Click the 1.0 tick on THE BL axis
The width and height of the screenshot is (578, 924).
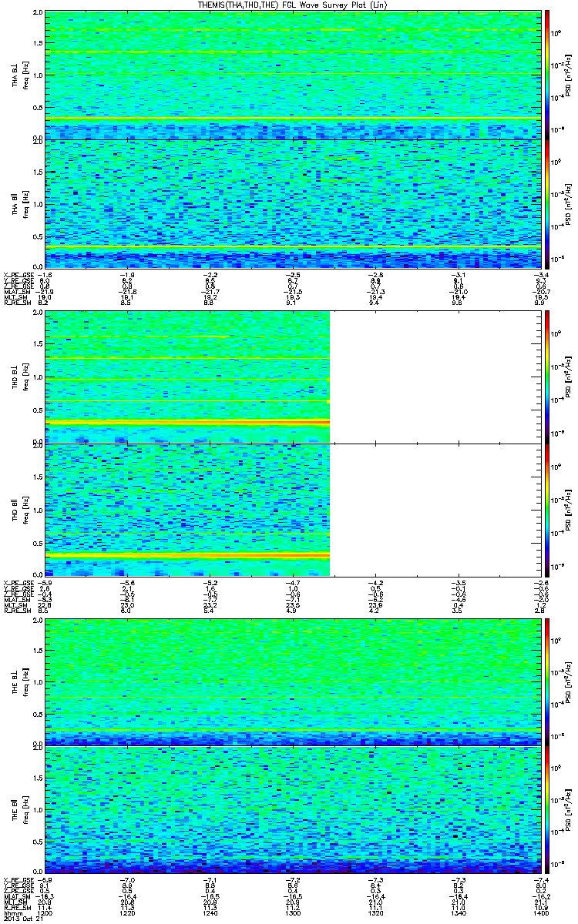pyautogui.click(x=38, y=681)
